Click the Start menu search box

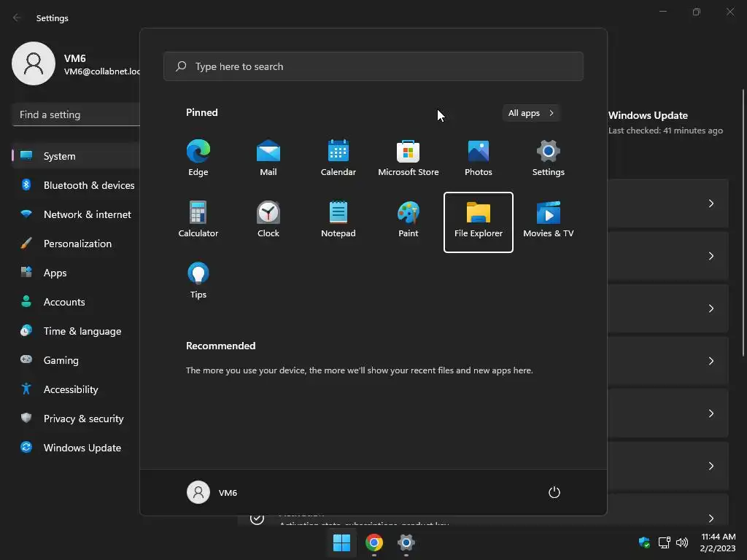373,66
